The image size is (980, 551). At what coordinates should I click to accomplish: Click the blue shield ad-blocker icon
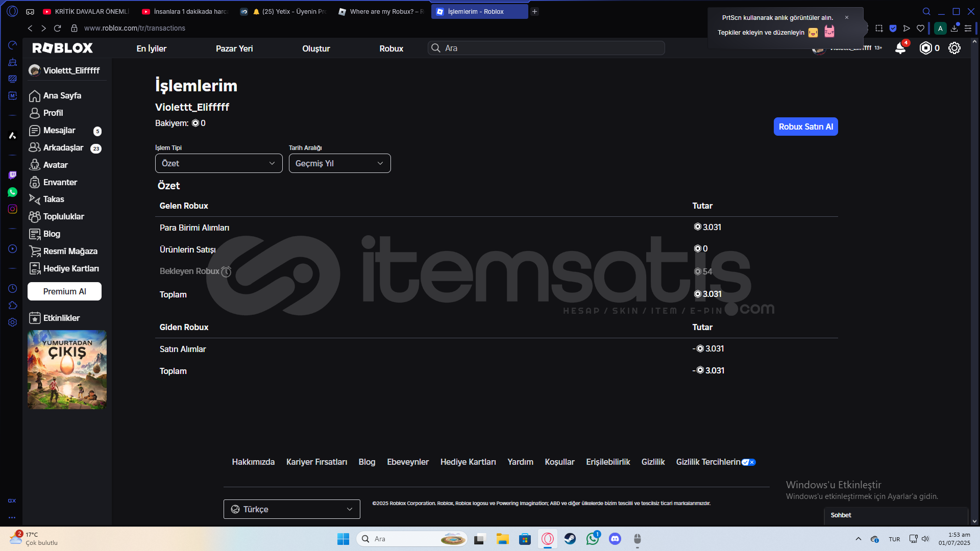pos(893,29)
